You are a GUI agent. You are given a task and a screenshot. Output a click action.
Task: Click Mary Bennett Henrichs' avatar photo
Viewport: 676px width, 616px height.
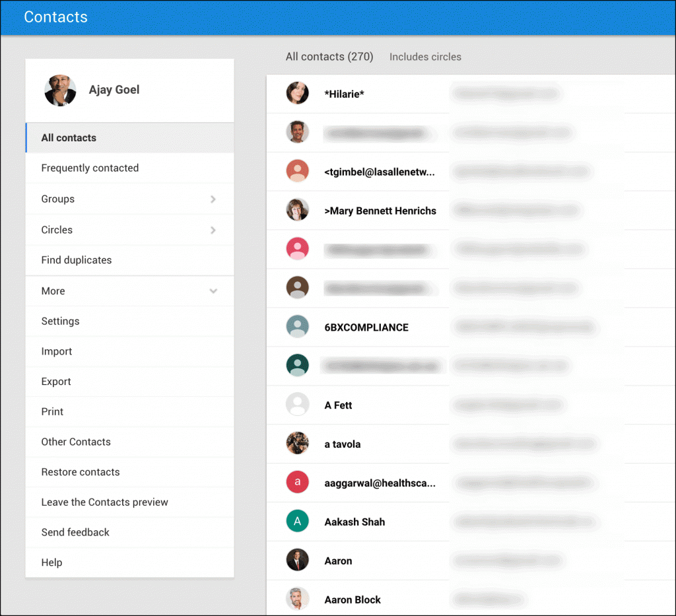point(297,211)
